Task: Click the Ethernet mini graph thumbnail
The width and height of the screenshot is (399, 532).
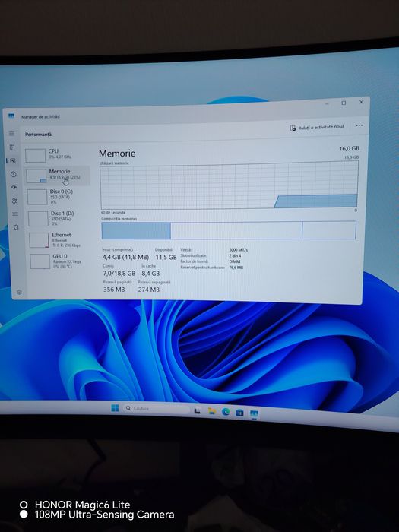Action: [x=39, y=240]
